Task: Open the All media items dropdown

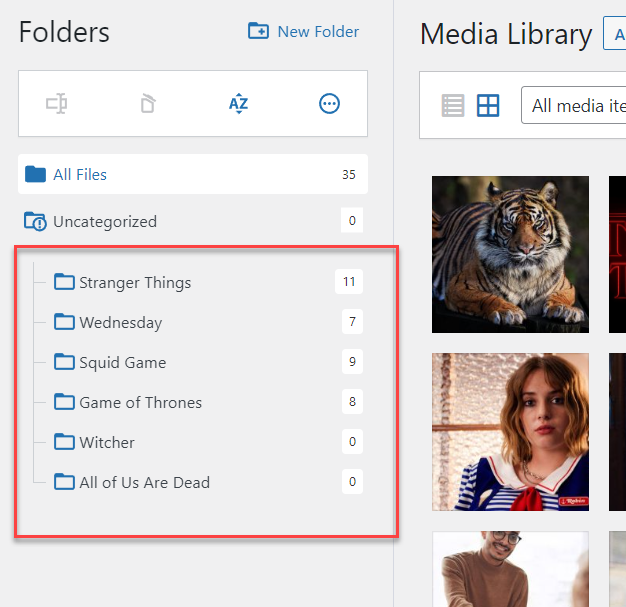Action: (x=574, y=105)
